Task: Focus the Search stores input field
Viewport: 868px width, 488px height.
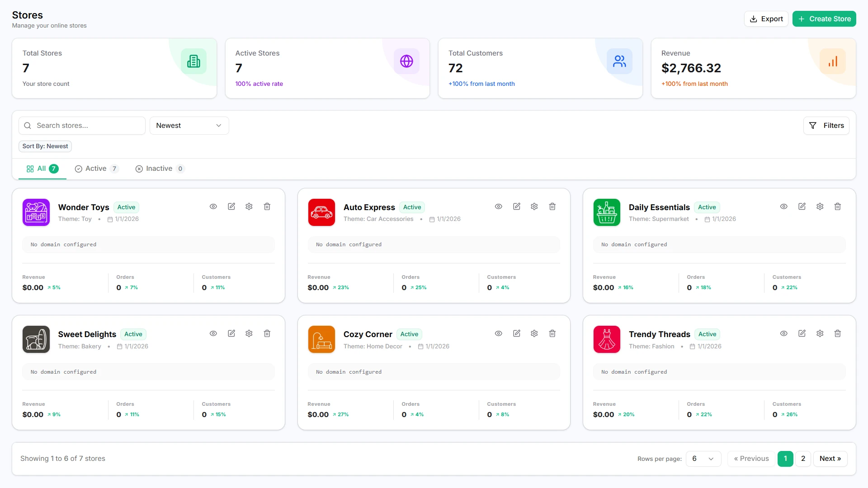Action: (82, 126)
